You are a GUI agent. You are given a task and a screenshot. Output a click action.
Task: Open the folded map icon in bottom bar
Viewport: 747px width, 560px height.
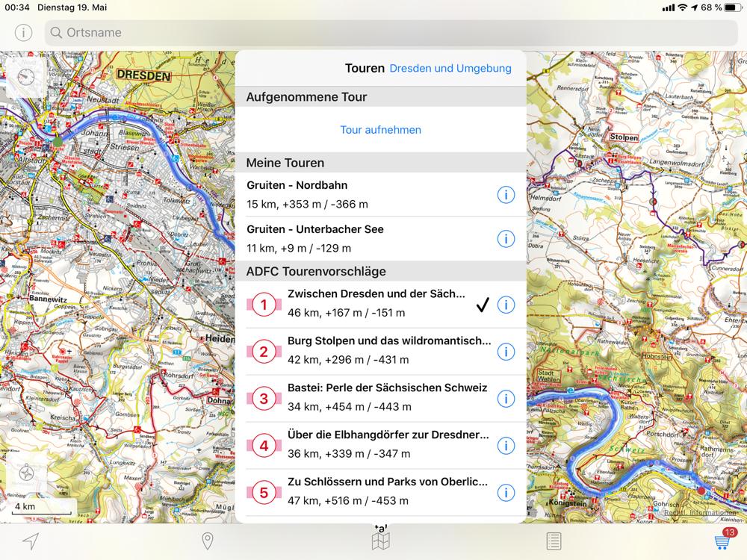381,541
